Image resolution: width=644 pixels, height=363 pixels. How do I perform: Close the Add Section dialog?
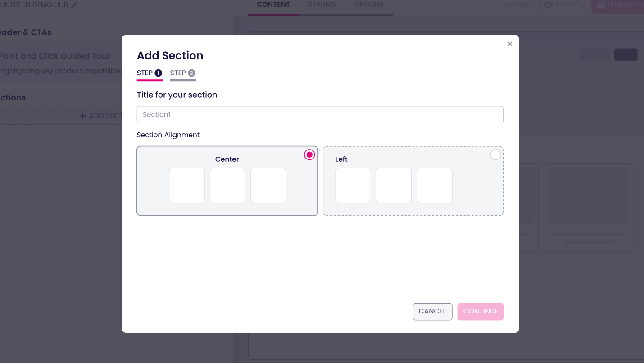[x=510, y=44]
